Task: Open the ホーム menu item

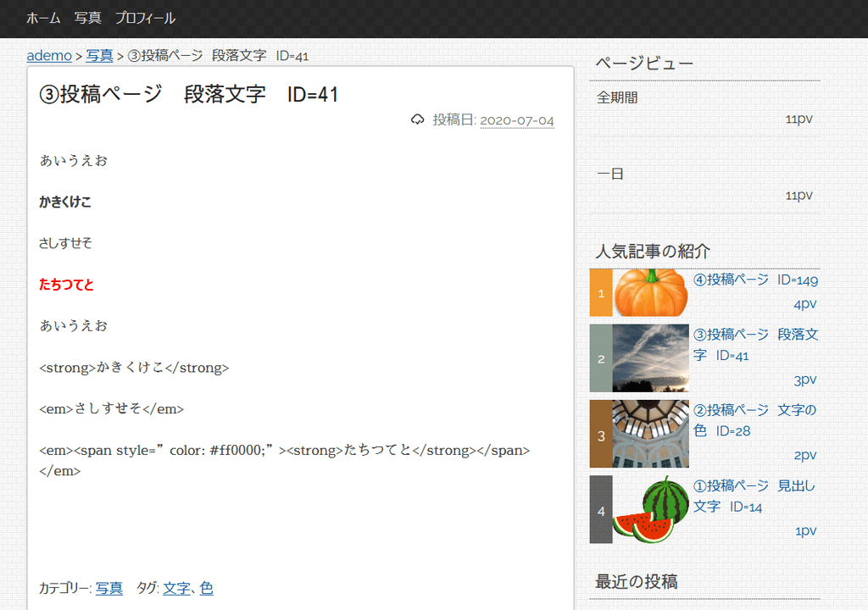Action: point(43,18)
